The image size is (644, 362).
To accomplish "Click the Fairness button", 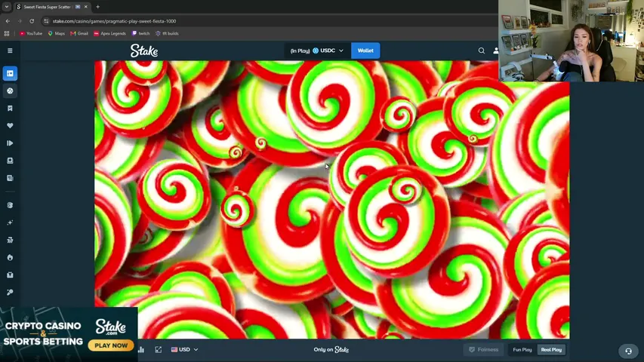I will [483, 350].
